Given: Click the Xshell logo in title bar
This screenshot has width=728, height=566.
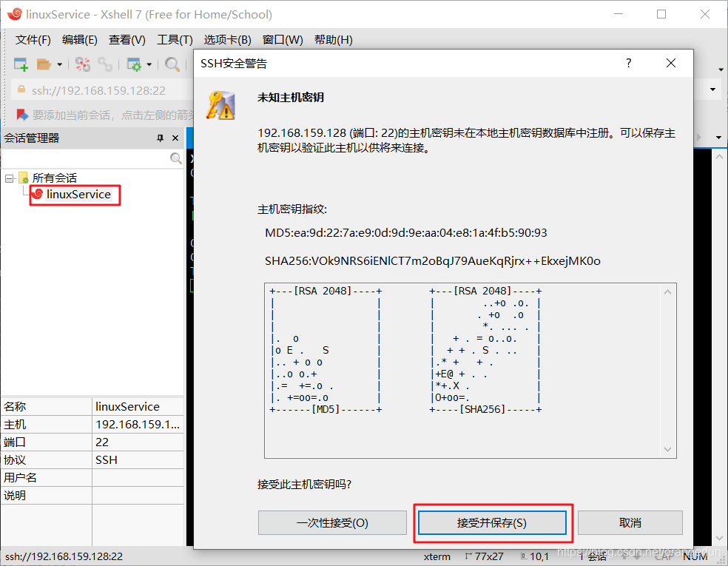Looking at the screenshot, I should (14, 14).
